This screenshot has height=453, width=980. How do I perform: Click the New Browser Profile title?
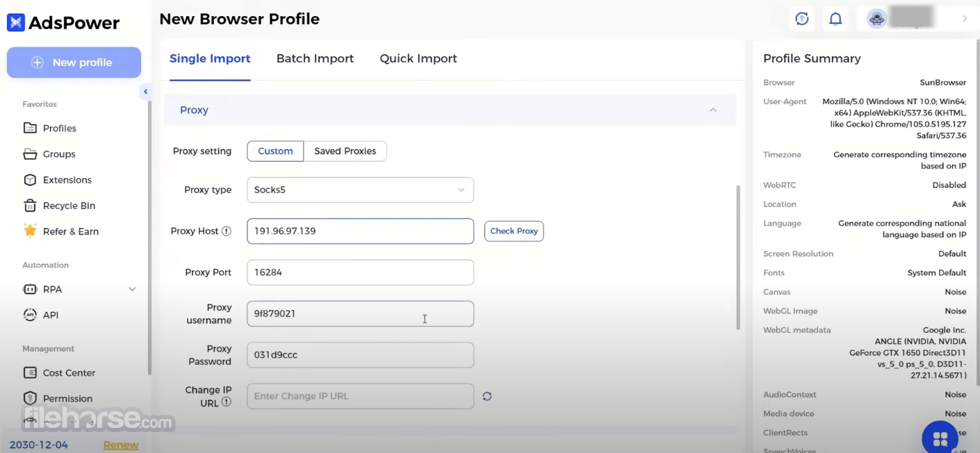pyautogui.click(x=240, y=19)
